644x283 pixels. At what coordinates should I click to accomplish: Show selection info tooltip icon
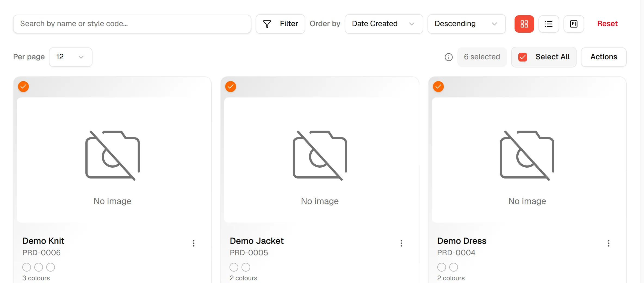pos(449,57)
